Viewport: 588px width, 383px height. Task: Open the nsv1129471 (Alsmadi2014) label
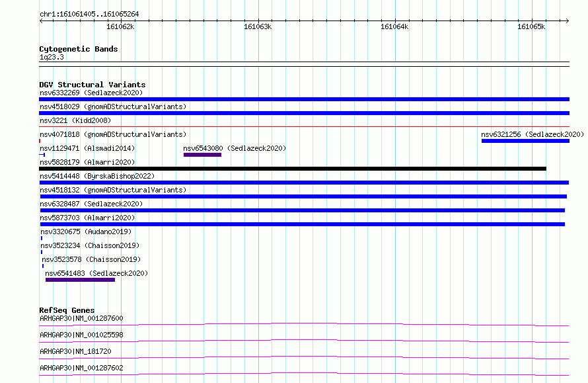pos(87,148)
